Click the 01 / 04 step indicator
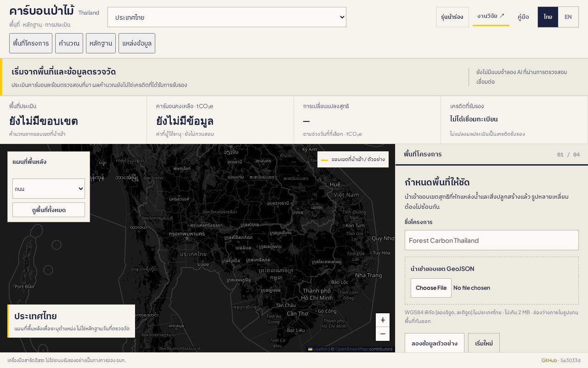This screenshot has height=368, width=588. [x=568, y=155]
